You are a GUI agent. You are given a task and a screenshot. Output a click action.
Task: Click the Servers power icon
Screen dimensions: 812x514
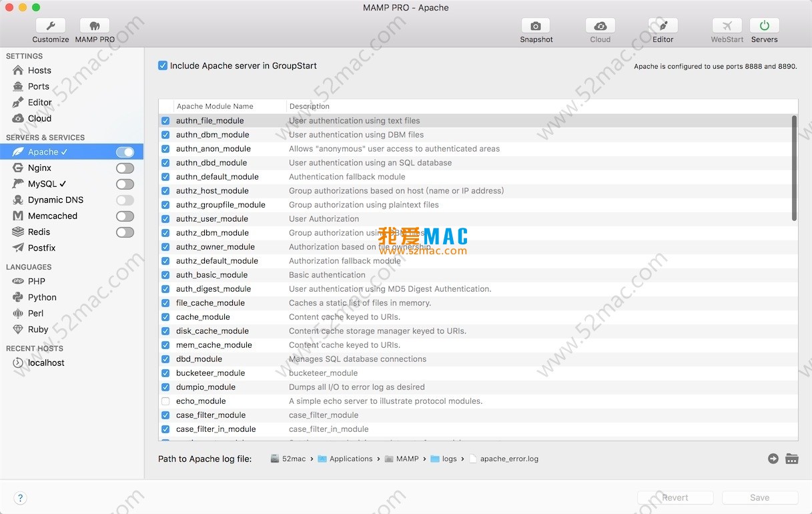coord(764,26)
